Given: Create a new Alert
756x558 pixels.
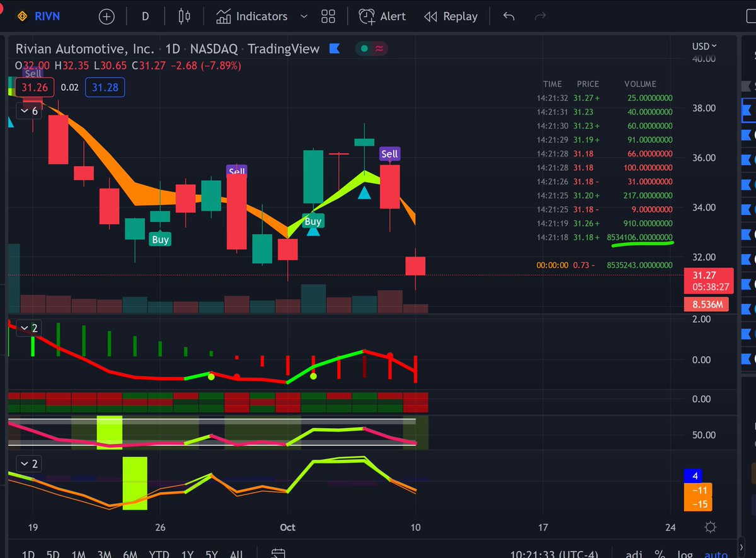Looking at the screenshot, I should pos(382,16).
